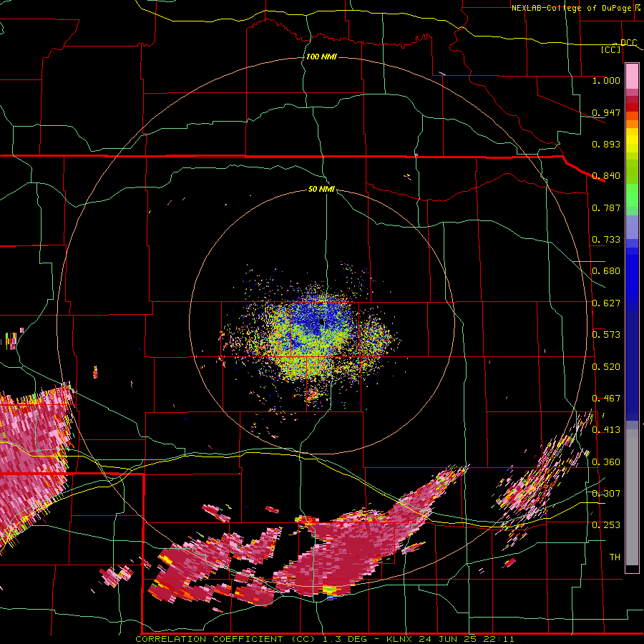Click the DCC label above the legend
The height and width of the screenshot is (644, 644).
tap(628, 42)
